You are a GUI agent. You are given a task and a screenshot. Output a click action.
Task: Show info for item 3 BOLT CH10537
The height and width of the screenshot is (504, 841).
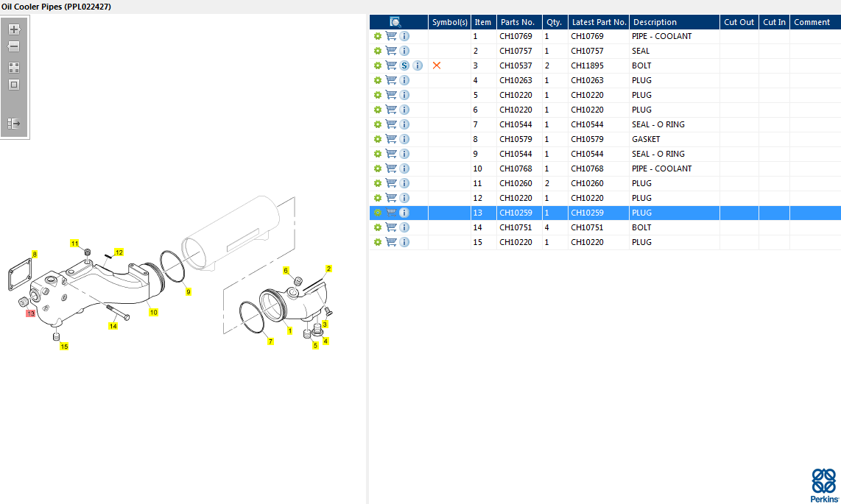click(x=418, y=65)
